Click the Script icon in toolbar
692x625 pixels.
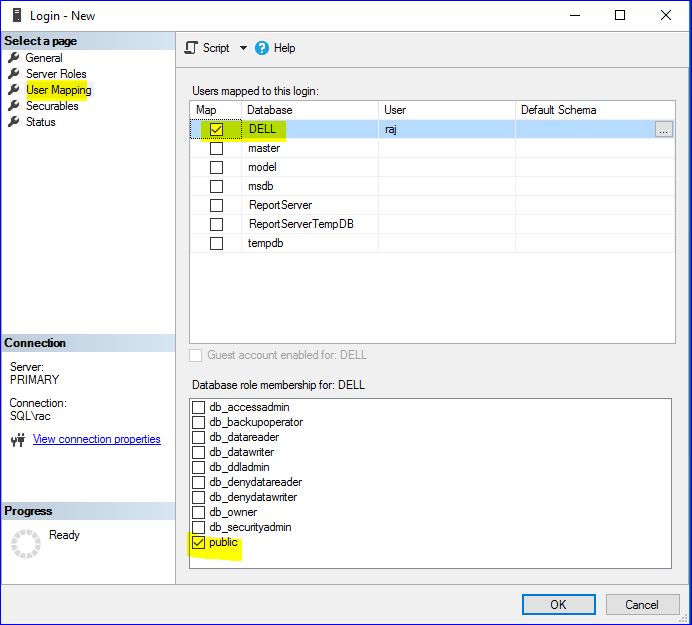point(192,48)
